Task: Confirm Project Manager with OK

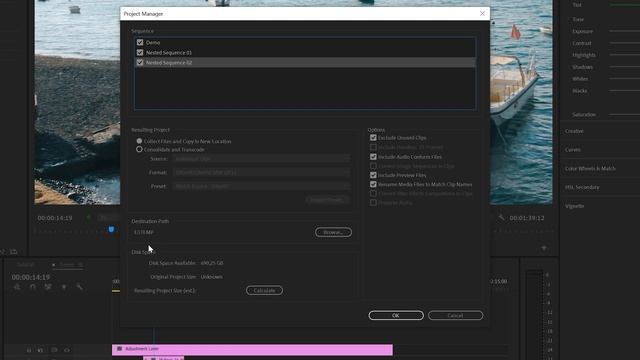Action: click(x=396, y=316)
